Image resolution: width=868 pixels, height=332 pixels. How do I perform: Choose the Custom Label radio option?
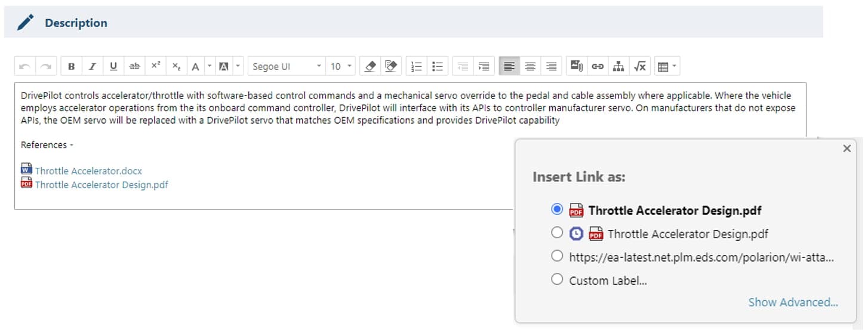(x=557, y=279)
